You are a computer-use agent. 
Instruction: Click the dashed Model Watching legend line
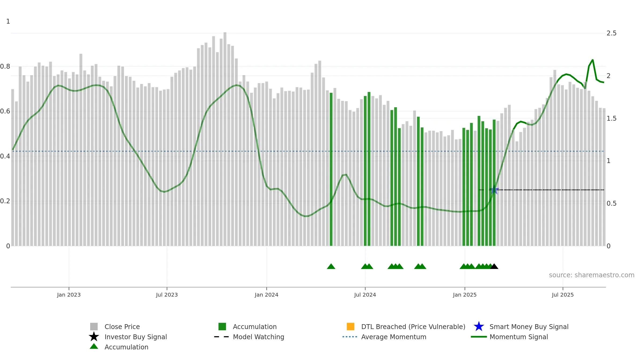[x=222, y=337]
